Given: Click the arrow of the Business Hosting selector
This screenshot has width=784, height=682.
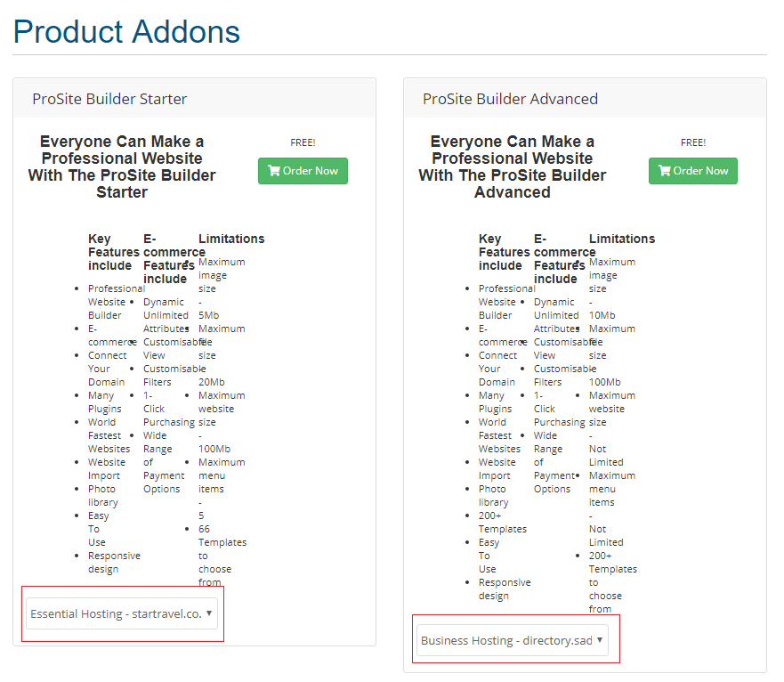Looking at the screenshot, I should 600,640.
